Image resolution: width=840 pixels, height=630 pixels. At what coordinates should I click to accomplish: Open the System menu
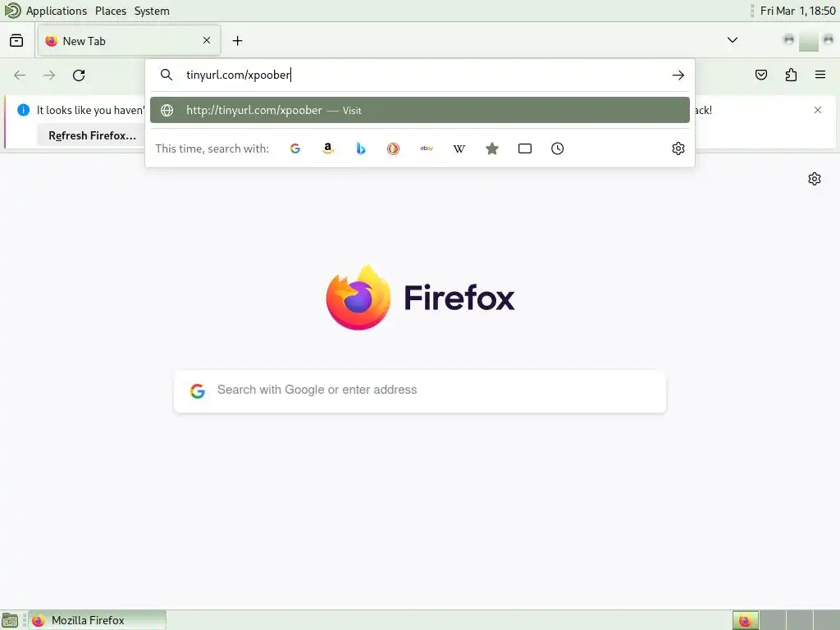point(152,11)
